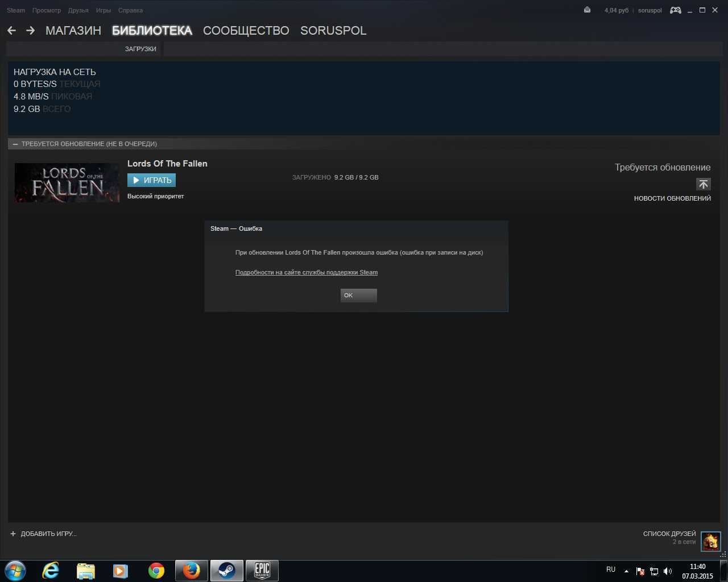The image size is (728, 582).
Task: Move Lords Of The Fallen up the queue
Action: (704, 184)
